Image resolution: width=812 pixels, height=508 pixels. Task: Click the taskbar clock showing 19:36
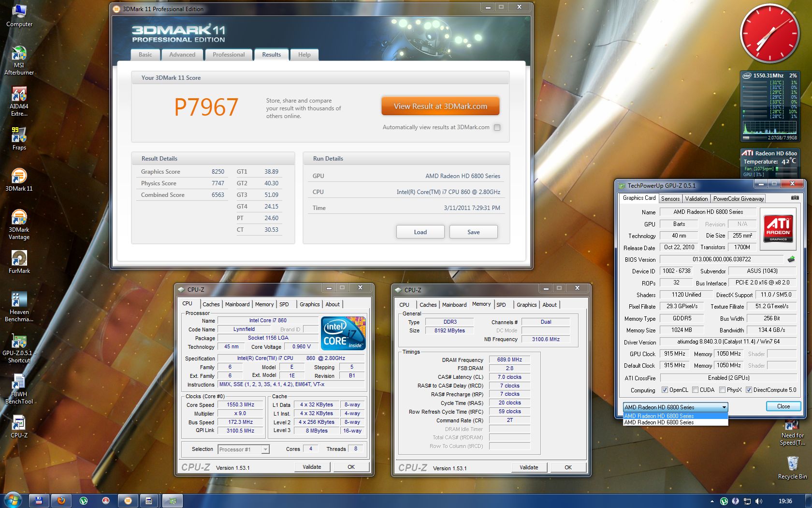(785, 501)
